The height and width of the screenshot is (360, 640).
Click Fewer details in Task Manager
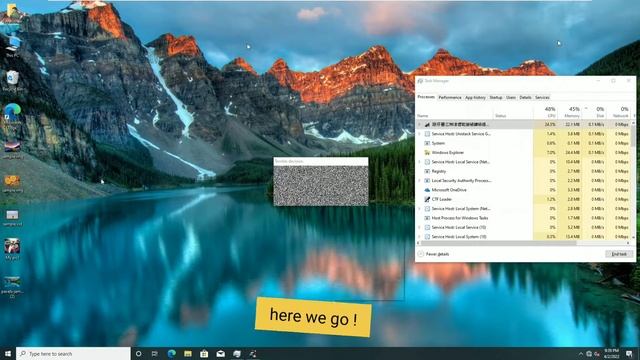point(433,254)
